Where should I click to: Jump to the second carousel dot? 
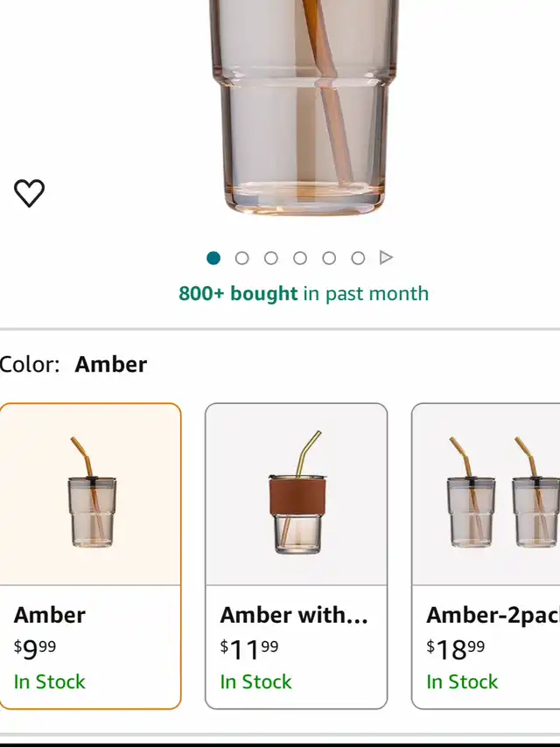242,258
